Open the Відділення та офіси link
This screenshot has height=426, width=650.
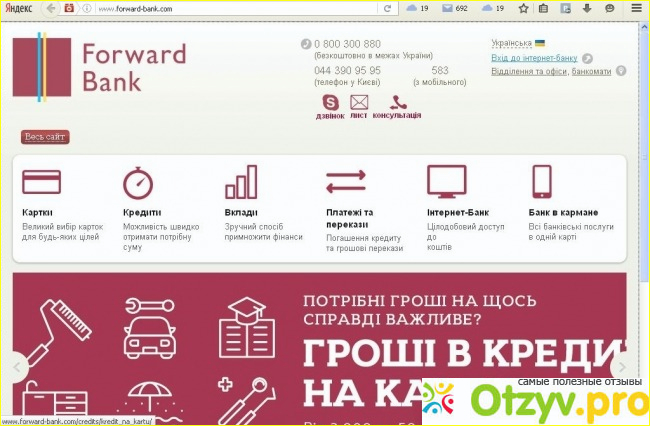point(529,71)
